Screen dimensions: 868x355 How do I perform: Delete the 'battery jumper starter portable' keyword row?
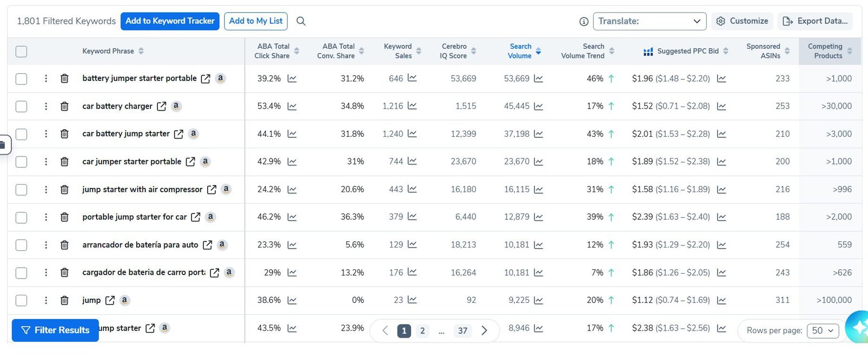65,79
